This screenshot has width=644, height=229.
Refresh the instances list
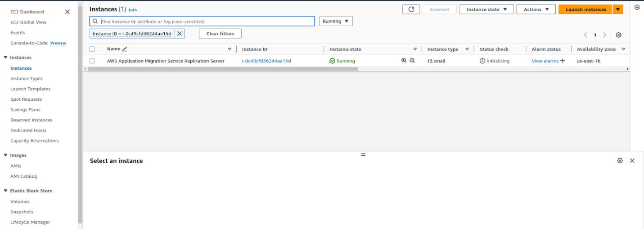click(411, 9)
